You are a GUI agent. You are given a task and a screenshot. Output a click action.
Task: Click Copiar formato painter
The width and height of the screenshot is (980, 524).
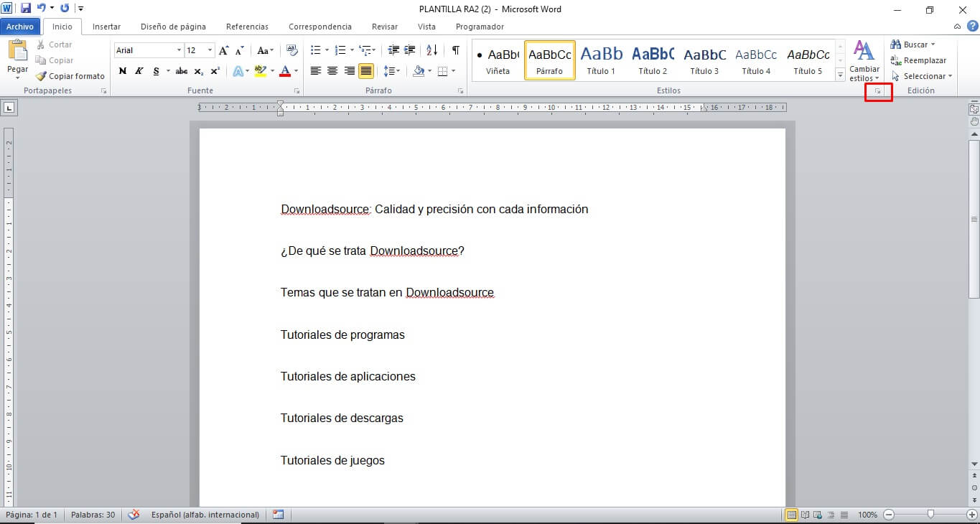(70, 76)
